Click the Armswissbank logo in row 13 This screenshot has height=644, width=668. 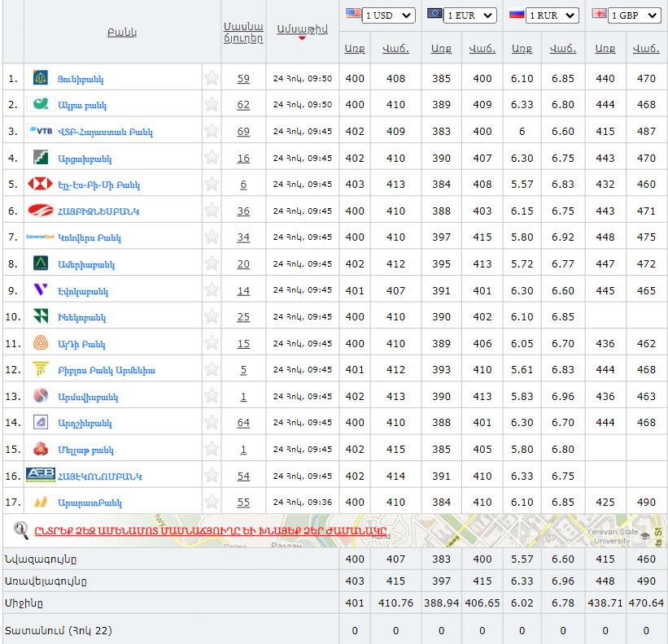click(41, 396)
